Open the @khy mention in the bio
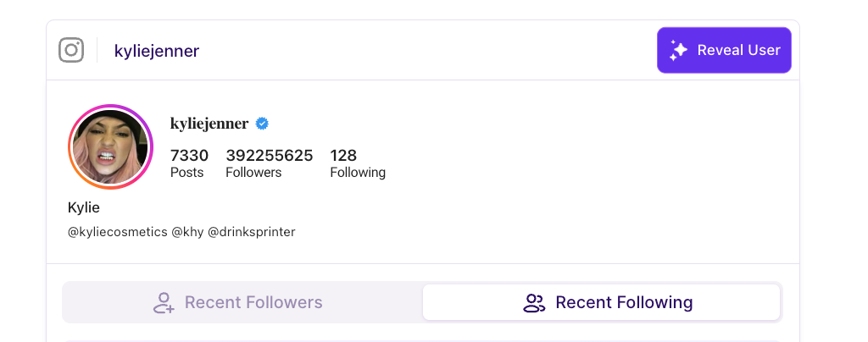The width and height of the screenshot is (868, 342). 187,231
